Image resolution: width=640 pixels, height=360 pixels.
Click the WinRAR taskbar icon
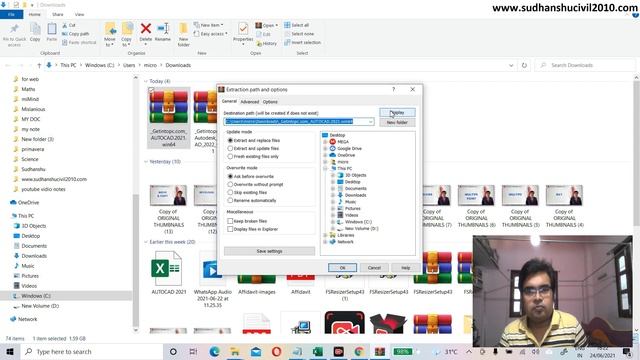[x=380, y=351]
